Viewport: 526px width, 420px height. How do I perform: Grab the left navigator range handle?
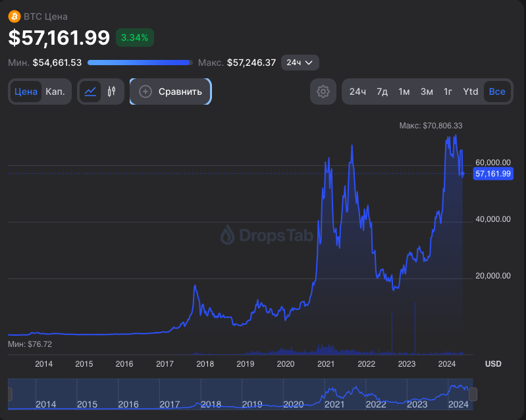10,394
